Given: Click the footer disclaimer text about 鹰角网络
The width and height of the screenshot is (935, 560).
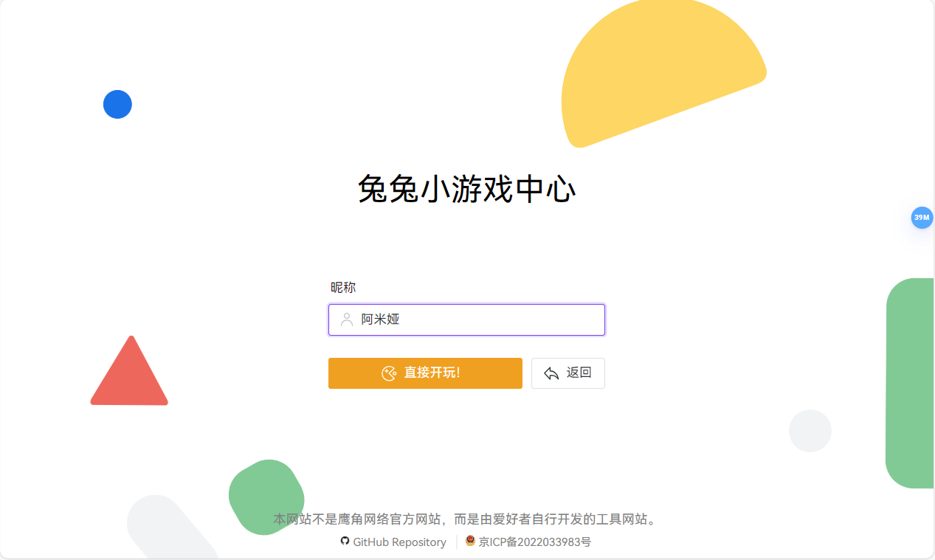Looking at the screenshot, I should [x=466, y=519].
